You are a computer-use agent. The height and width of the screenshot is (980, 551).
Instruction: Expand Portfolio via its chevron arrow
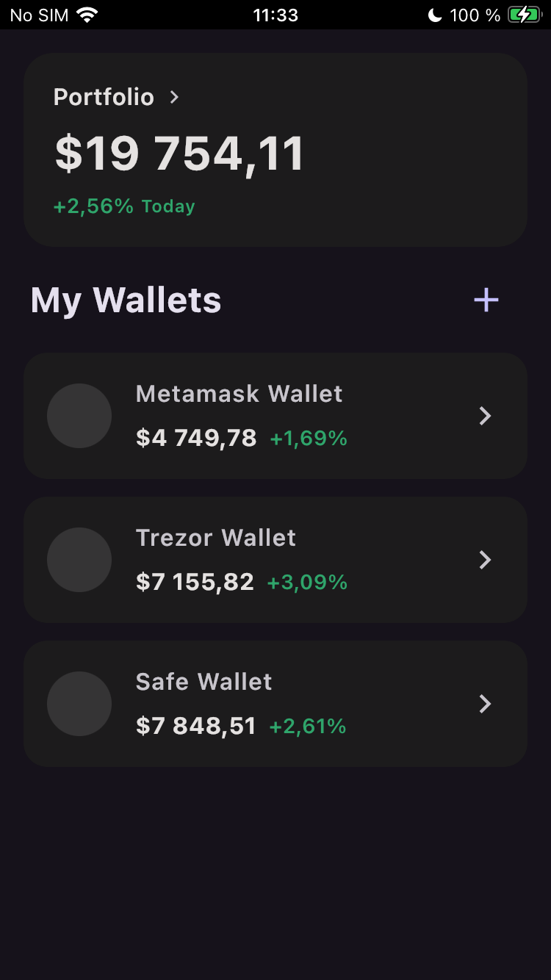174,97
